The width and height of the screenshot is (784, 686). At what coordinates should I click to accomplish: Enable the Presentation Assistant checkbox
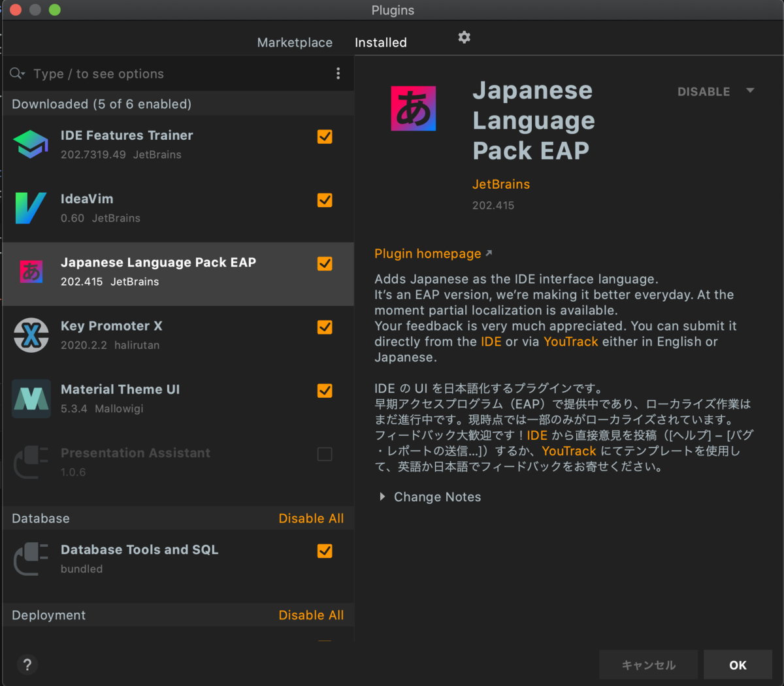pyautogui.click(x=325, y=453)
